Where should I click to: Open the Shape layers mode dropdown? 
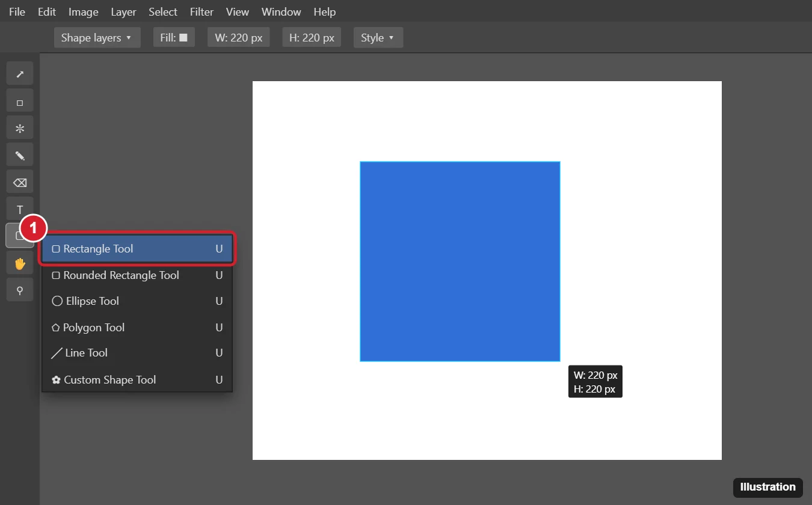click(97, 37)
